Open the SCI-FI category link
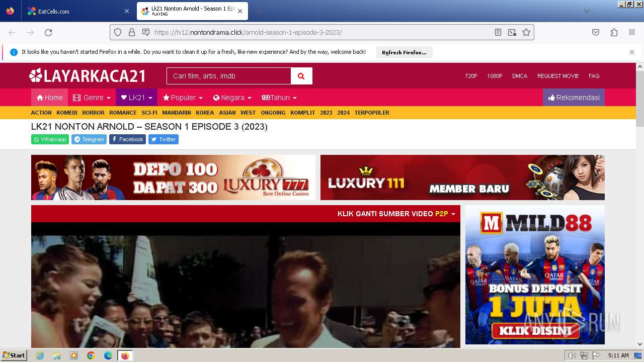 (x=149, y=113)
